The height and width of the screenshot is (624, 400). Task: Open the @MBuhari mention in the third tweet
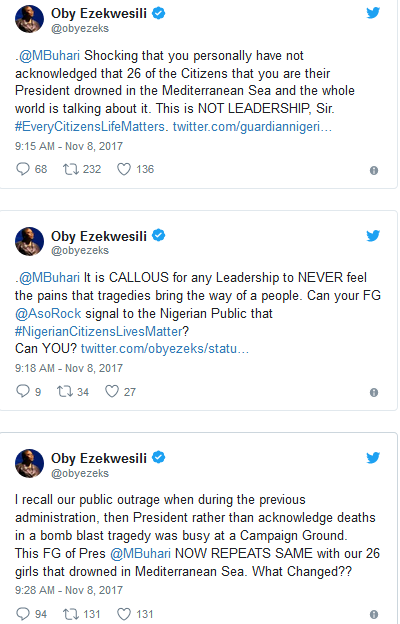pyautogui.click(x=140, y=554)
